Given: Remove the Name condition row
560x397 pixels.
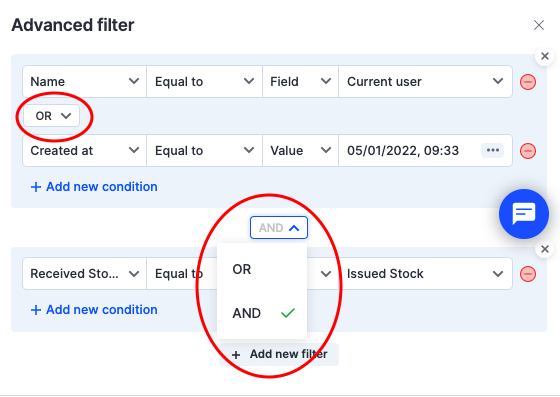Looking at the screenshot, I should 528,82.
